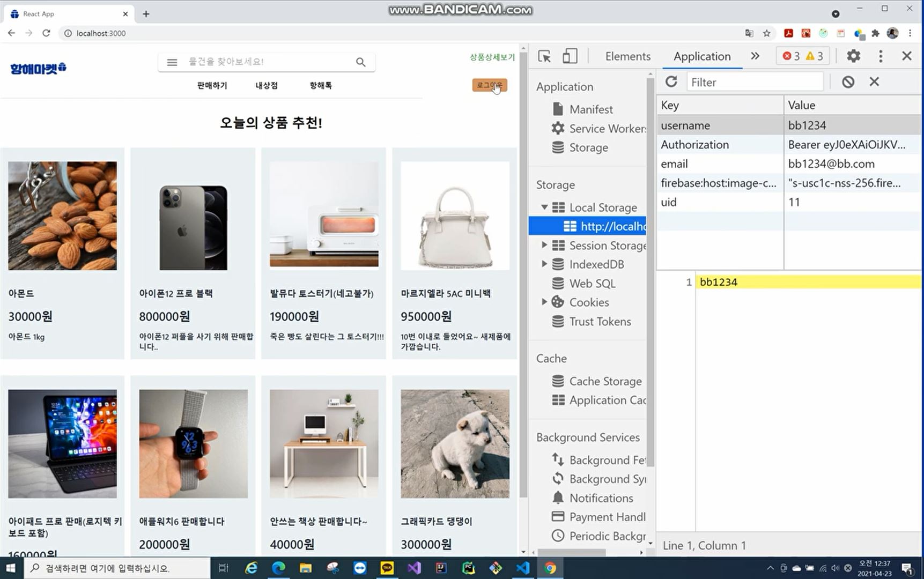Expand the IndexedDB node
This screenshot has width=924, height=579.
click(x=544, y=264)
